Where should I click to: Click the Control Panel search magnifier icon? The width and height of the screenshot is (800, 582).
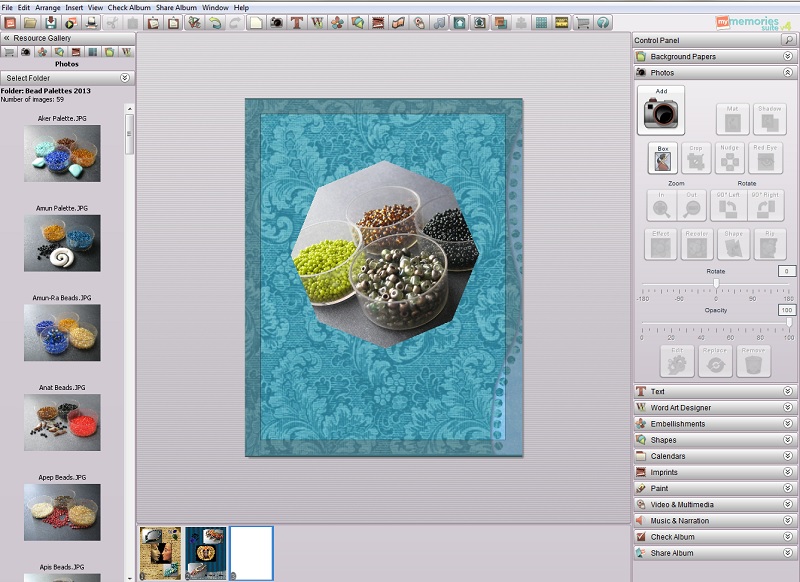pos(789,39)
